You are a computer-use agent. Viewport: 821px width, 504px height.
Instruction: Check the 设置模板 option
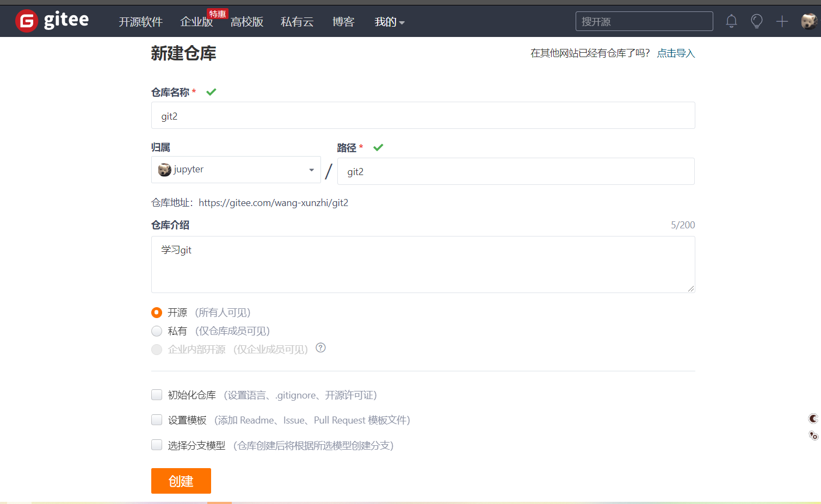[x=157, y=419]
